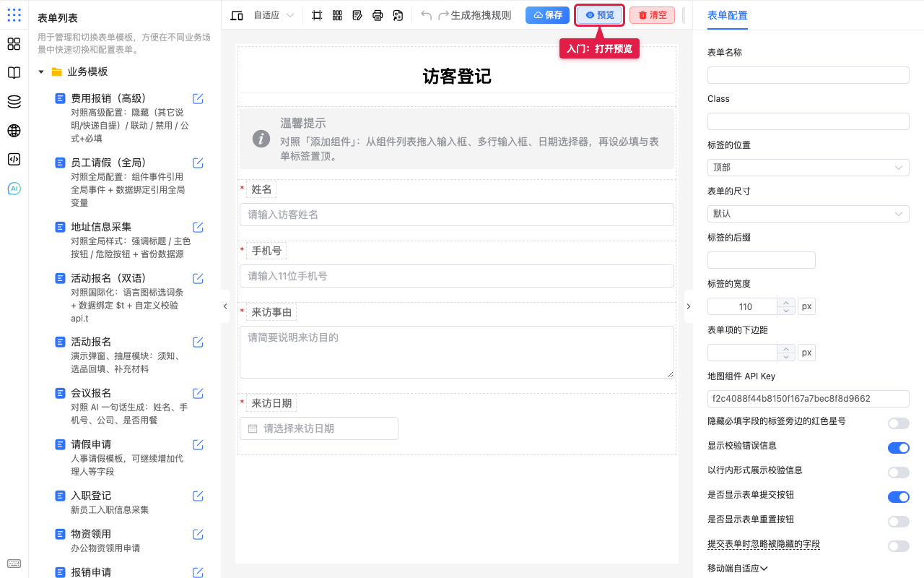Click the 保存 button
The width and height of the screenshot is (924, 578).
(x=547, y=15)
